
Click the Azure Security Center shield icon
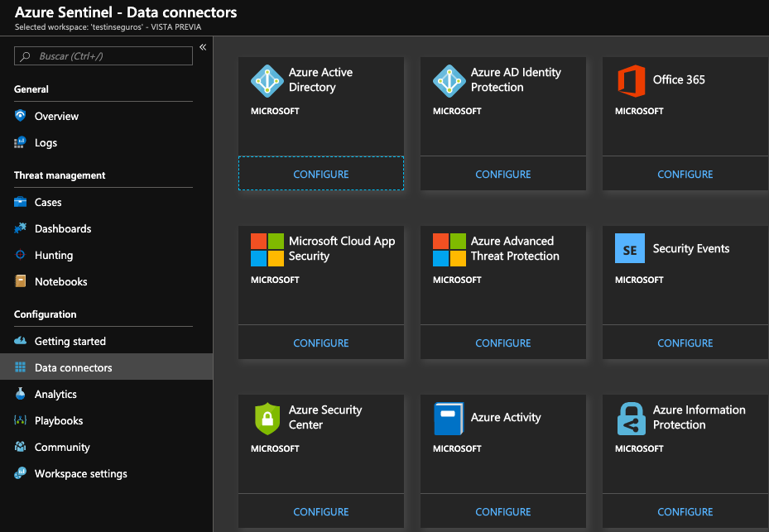click(x=267, y=419)
